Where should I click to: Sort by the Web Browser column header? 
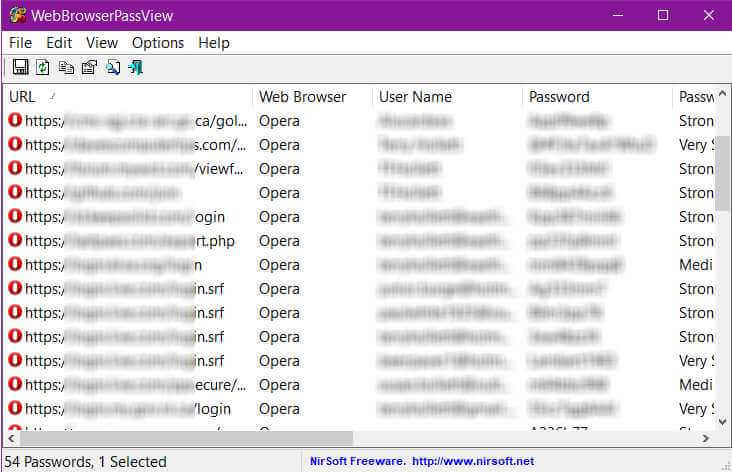(x=312, y=97)
